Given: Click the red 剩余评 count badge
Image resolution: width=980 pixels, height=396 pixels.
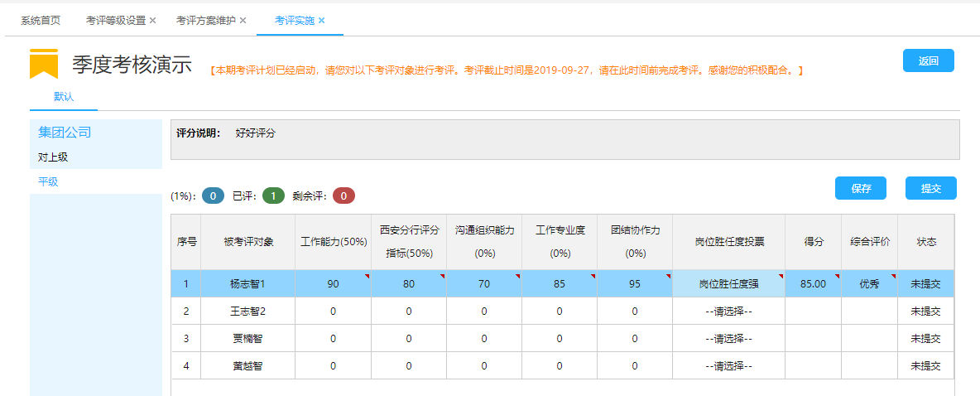Looking at the screenshot, I should tap(343, 196).
